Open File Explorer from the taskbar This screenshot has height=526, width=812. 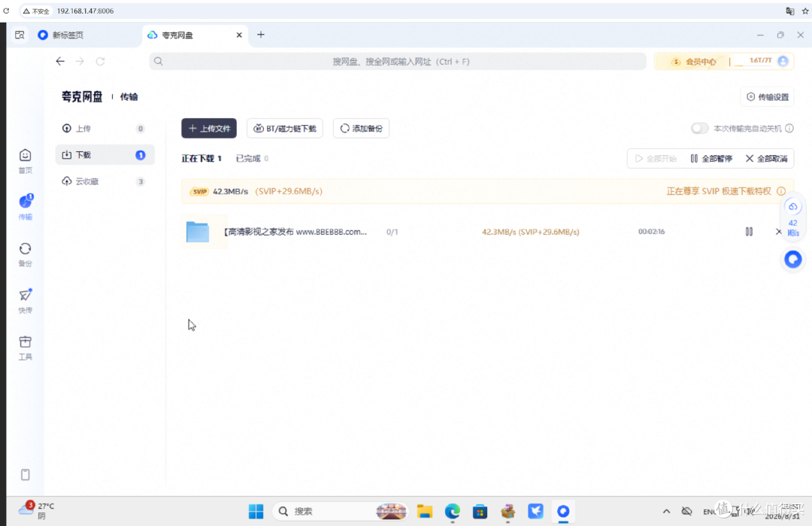click(x=425, y=512)
